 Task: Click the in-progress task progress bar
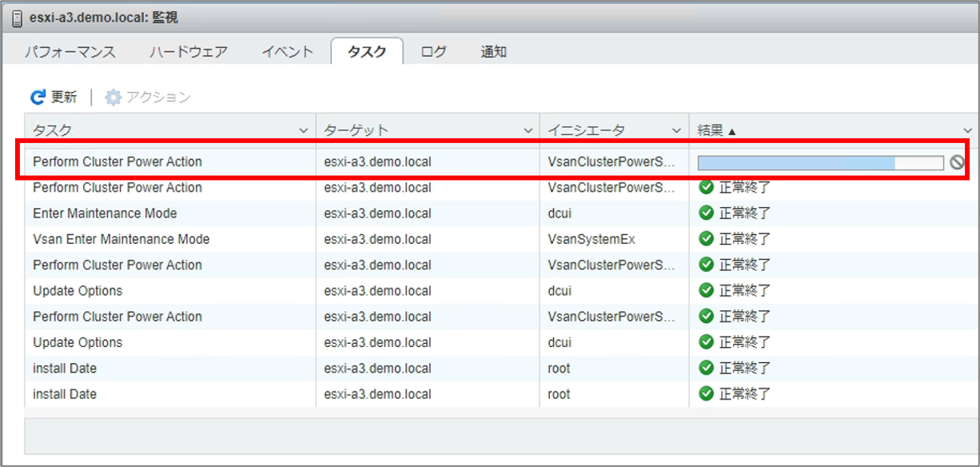820,163
